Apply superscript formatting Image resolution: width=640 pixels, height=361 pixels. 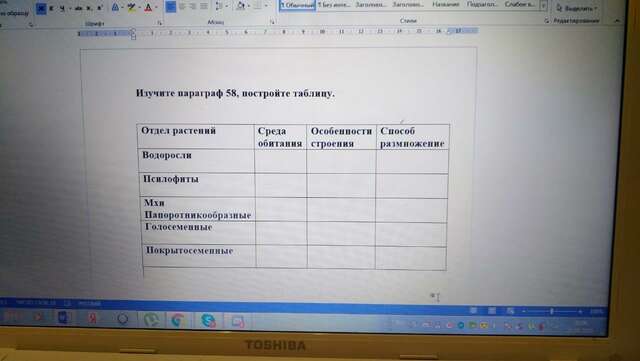pos(99,8)
